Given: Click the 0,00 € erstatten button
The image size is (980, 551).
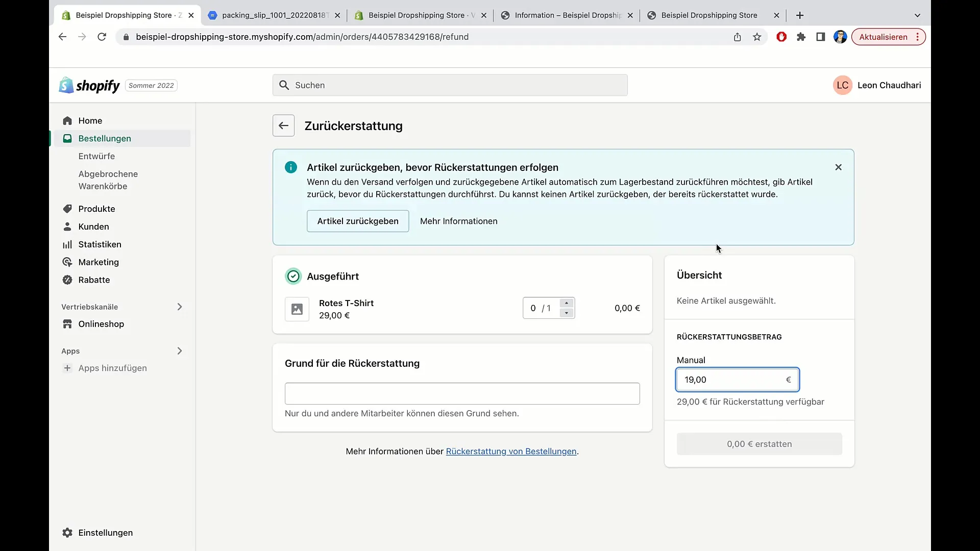Looking at the screenshot, I should pos(759,444).
